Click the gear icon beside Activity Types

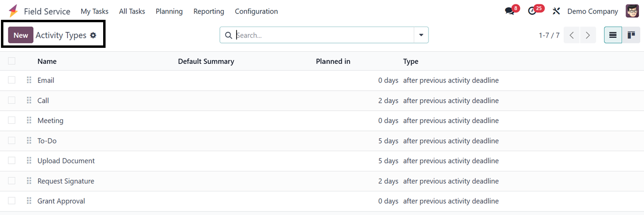[x=93, y=35]
